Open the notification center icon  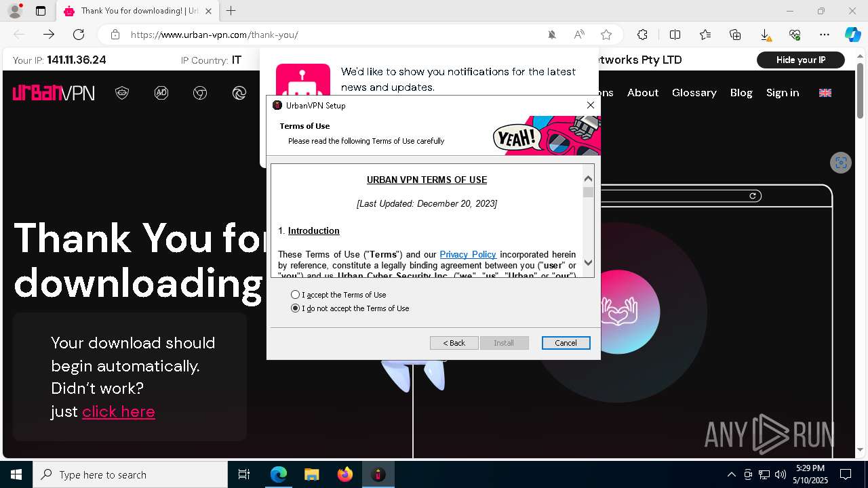tap(846, 474)
